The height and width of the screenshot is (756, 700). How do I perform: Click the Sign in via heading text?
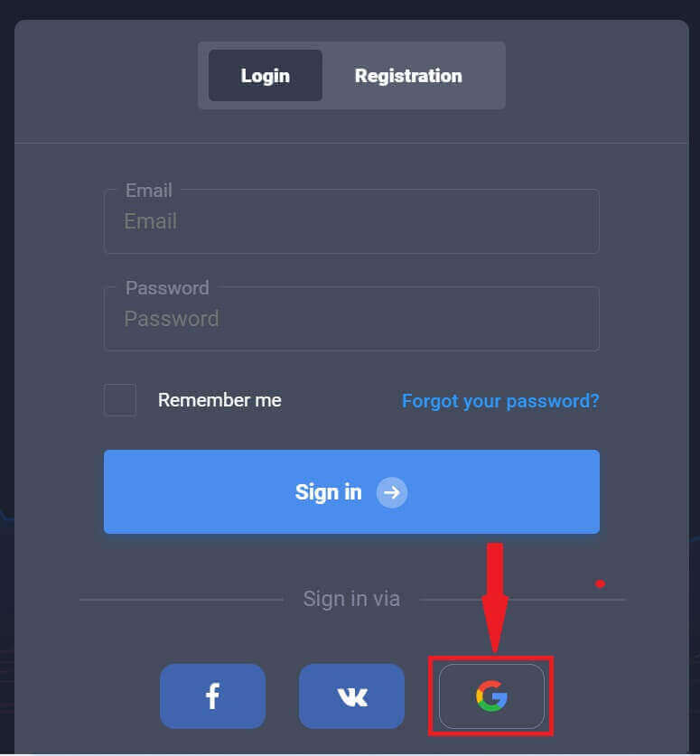pos(351,599)
